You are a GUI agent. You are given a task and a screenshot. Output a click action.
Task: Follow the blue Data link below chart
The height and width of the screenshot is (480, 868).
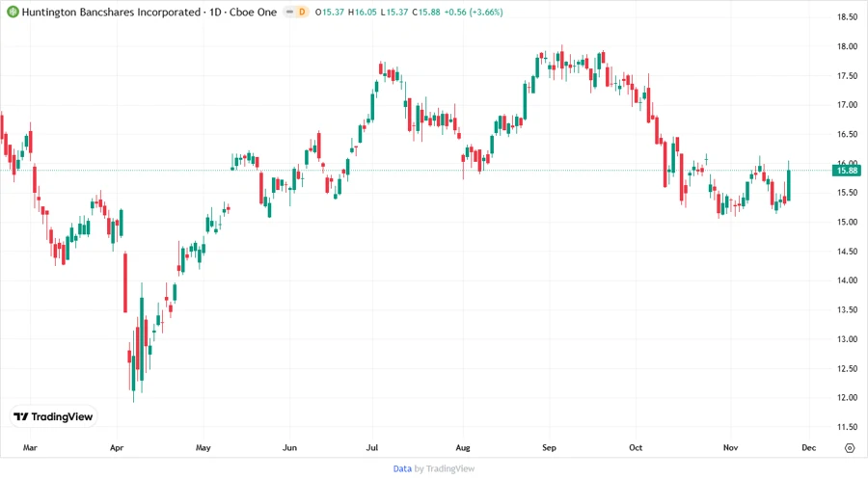[402, 468]
